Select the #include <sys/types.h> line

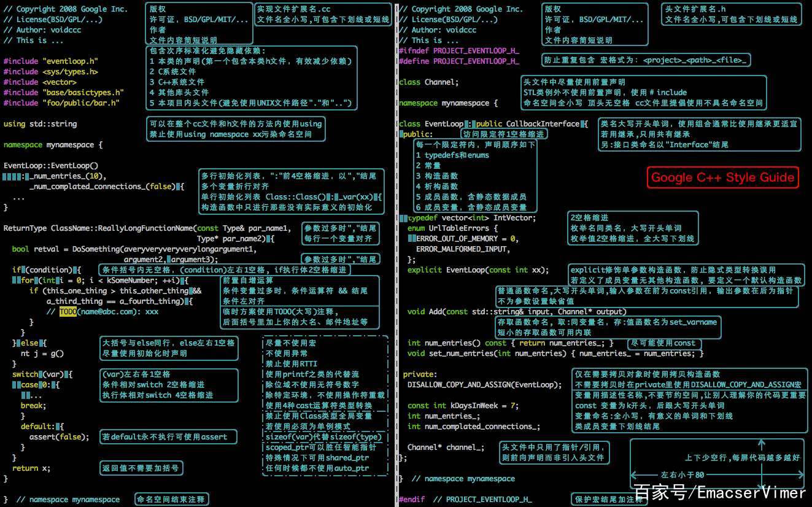tap(51, 72)
